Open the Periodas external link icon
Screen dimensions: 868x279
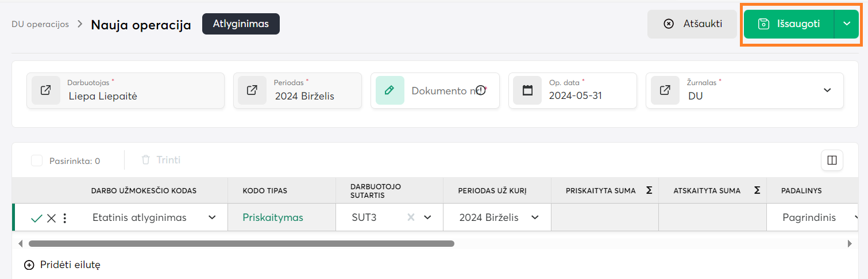click(252, 90)
